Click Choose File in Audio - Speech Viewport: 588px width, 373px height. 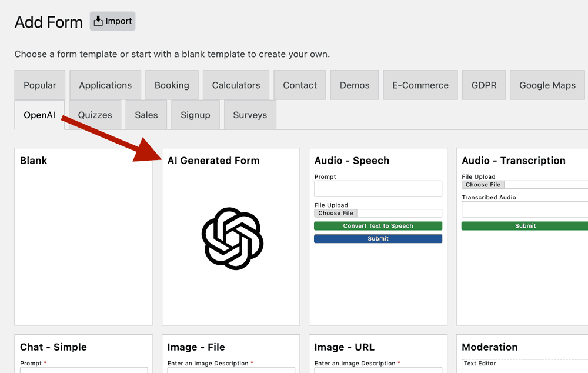pyautogui.click(x=336, y=213)
